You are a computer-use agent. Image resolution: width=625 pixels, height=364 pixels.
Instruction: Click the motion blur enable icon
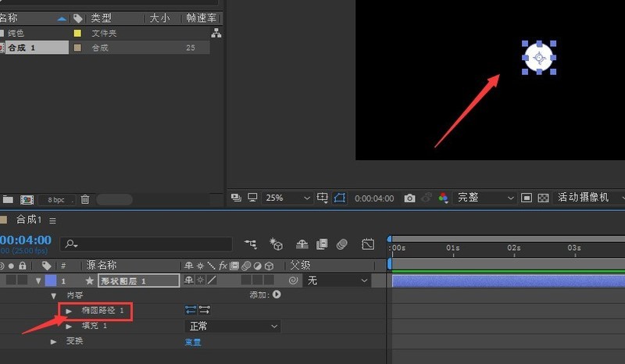pos(341,244)
